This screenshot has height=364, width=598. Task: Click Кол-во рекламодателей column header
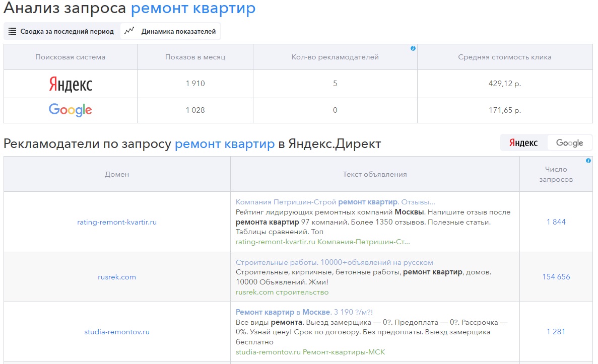pos(335,57)
